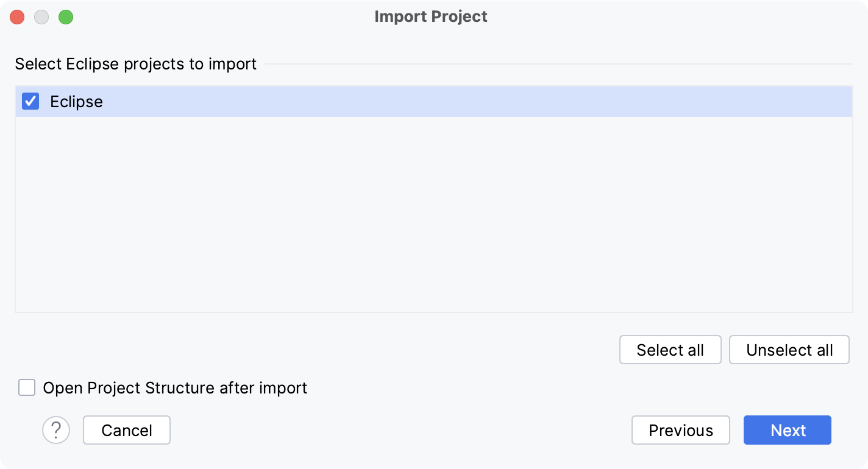The height and width of the screenshot is (469, 868).
Task: Proceed to the next import step
Action: [x=787, y=430]
